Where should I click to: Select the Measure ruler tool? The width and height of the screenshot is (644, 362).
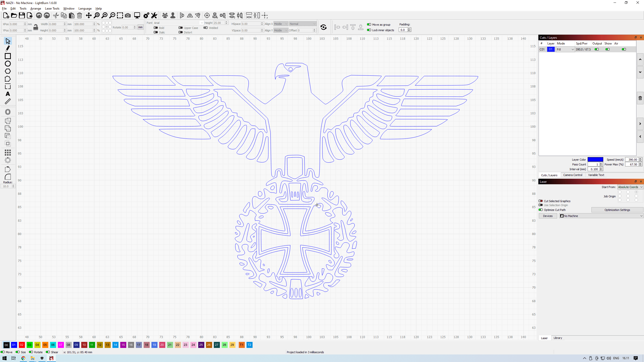(8, 101)
